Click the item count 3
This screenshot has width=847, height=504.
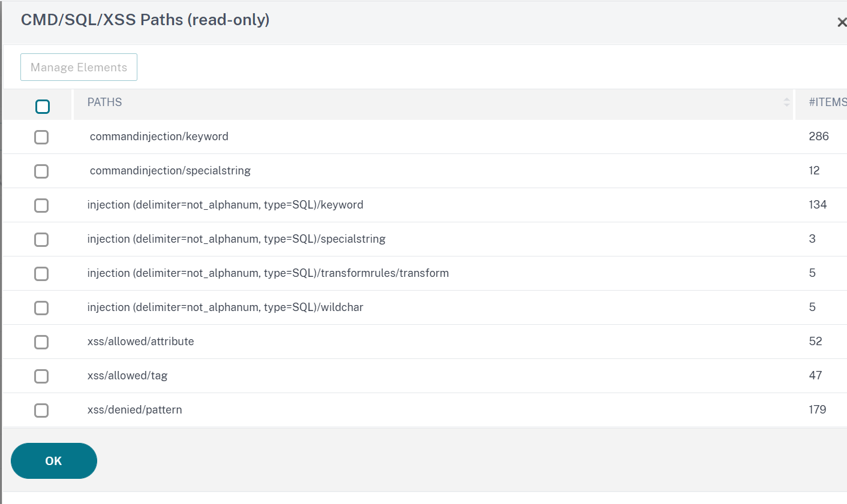pos(812,239)
